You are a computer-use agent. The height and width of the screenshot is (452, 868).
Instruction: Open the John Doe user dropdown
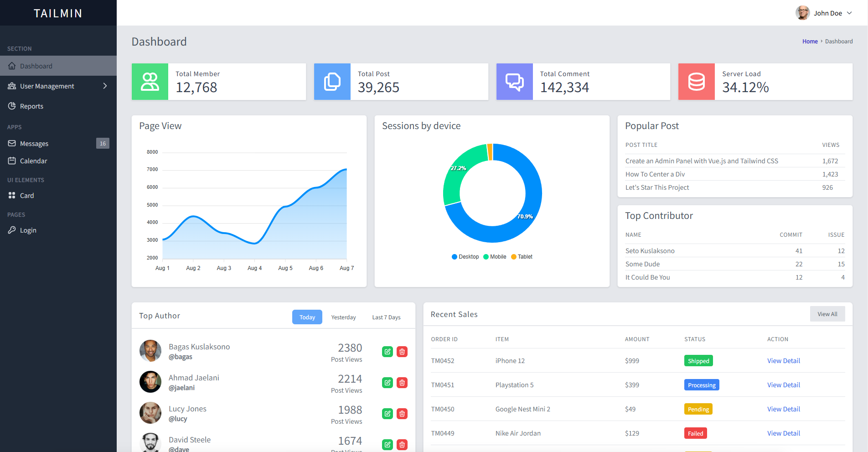point(824,13)
